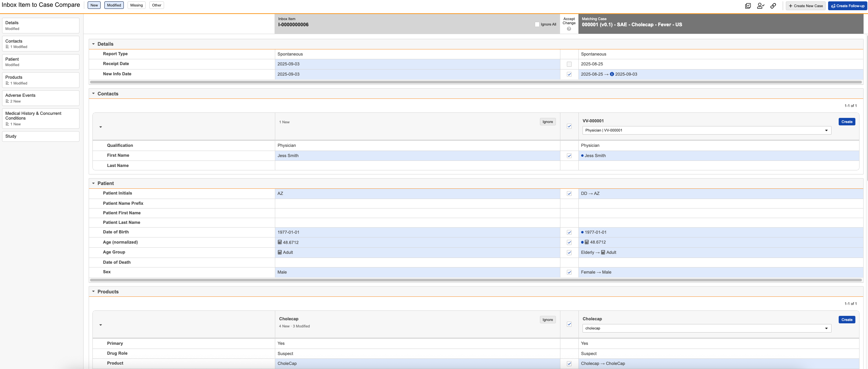Viewport: 868px width, 369px height.
Task: Check the Ignore All checkbox
Action: click(x=537, y=25)
